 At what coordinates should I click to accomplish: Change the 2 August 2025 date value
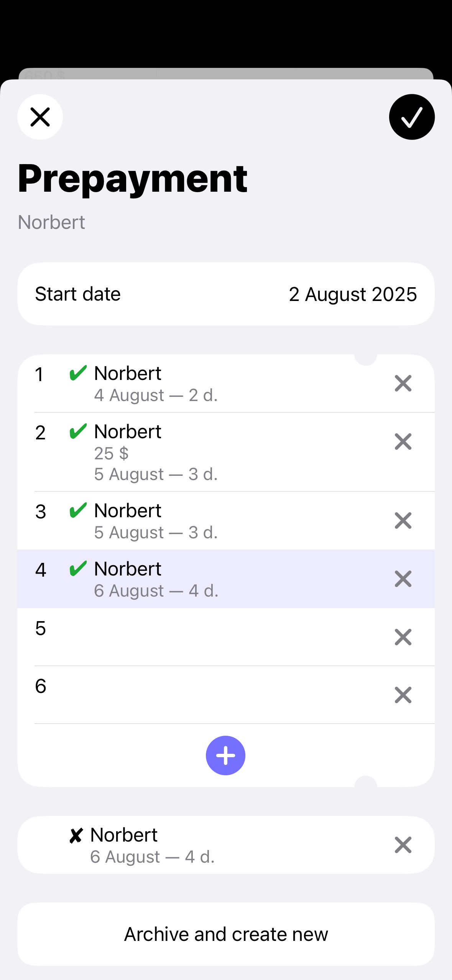[x=353, y=294]
